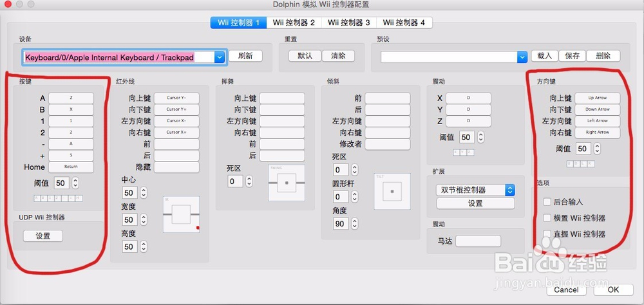Click the 倾斜 后 mapping field
Screen dimensions: 644x305
coord(388,109)
